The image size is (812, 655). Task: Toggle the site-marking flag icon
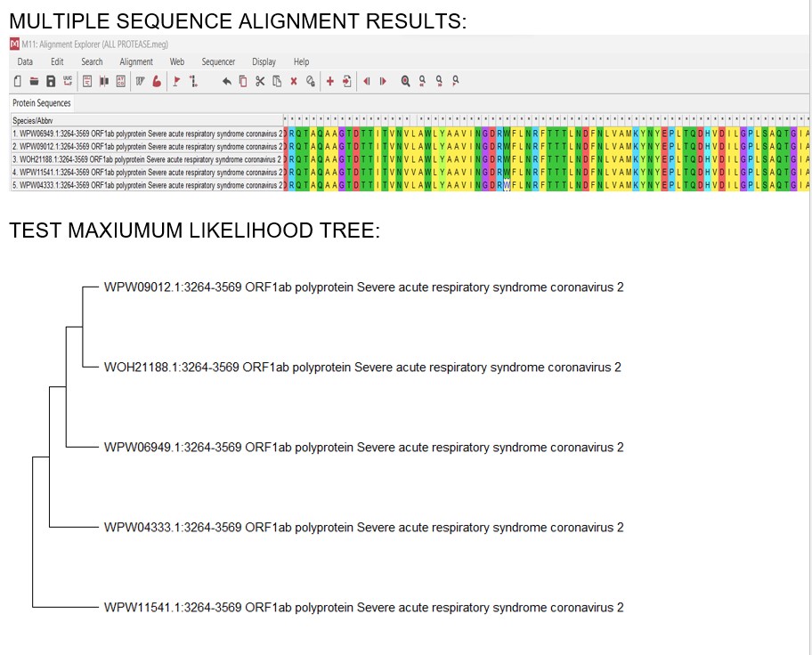(175, 81)
